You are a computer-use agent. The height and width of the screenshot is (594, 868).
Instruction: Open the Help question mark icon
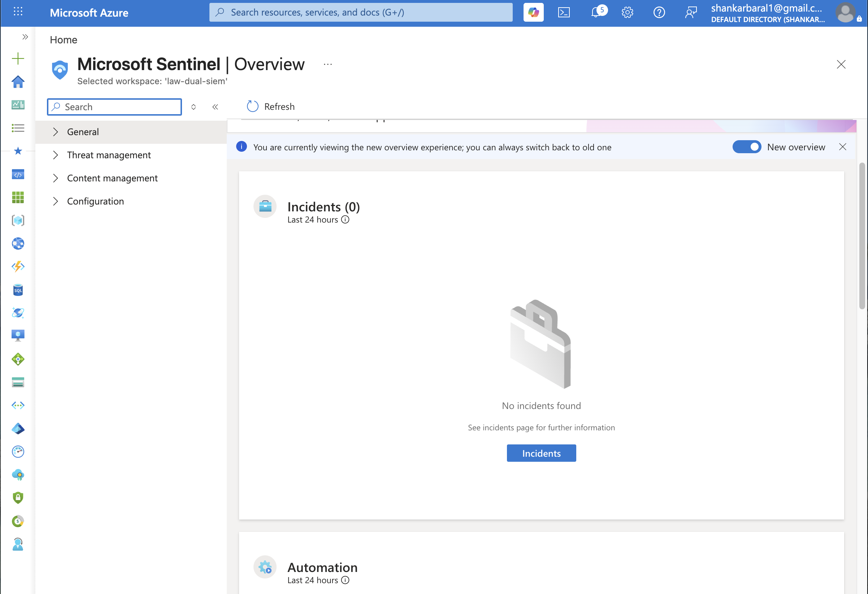[x=659, y=12]
